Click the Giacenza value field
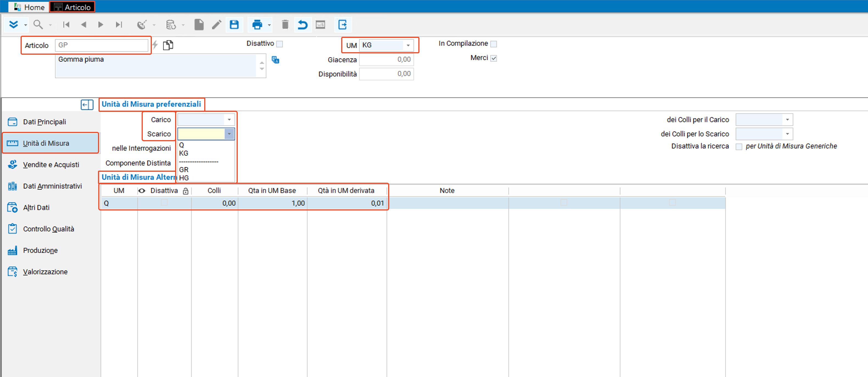The width and height of the screenshot is (868, 377). (x=386, y=60)
